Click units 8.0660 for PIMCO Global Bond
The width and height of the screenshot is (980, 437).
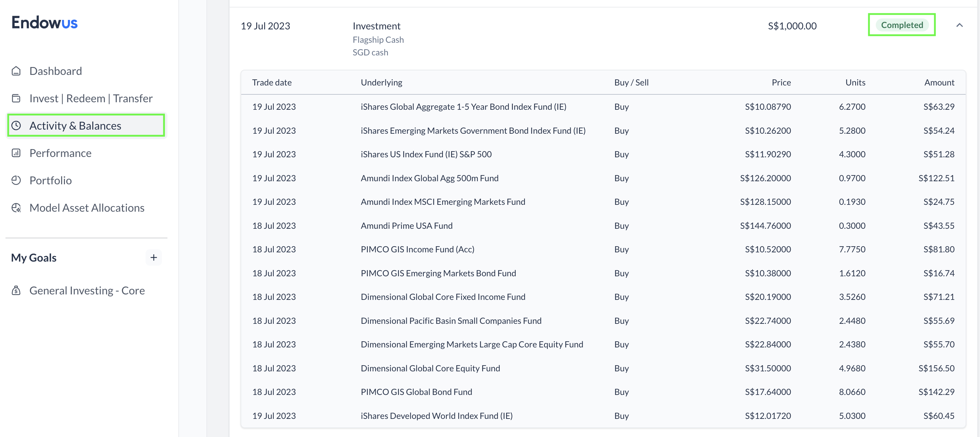pyautogui.click(x=852, y=392)
